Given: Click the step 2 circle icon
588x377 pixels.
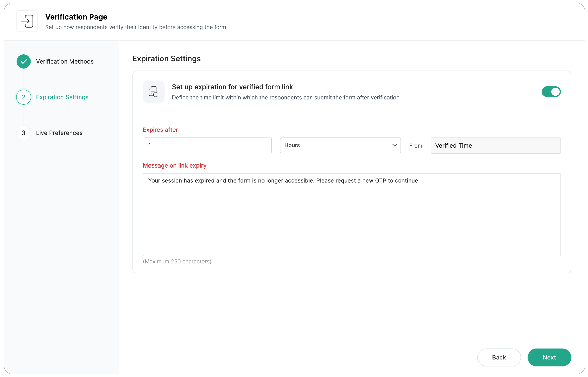Looking at the screenshot, I should tap(24, 97).
